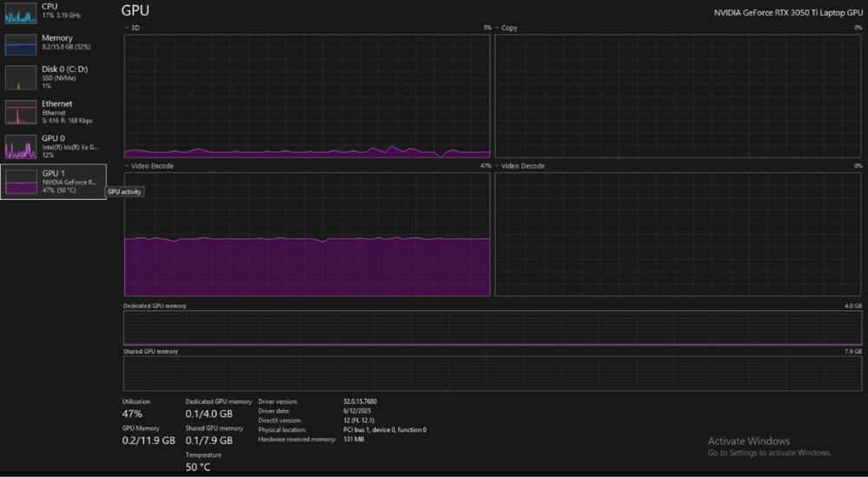The height and width of the screenshot is (477, 868).
Task: Click the Dedicated GPU memory graph label
Action: tap(155, 306)
